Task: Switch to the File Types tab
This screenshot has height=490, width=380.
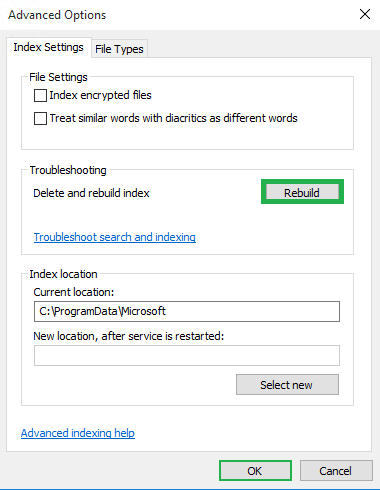Action: [x=119, y=49]
